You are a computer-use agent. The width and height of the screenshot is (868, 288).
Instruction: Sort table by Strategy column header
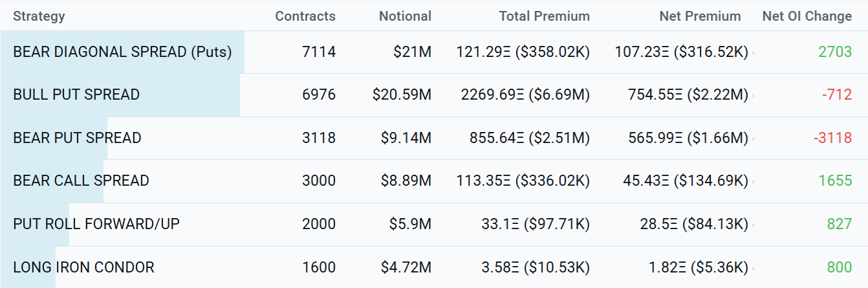point(39,16)
